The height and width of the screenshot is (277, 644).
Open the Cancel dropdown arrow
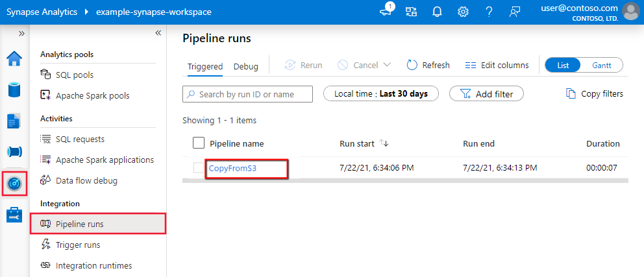(x=388, y=66)
